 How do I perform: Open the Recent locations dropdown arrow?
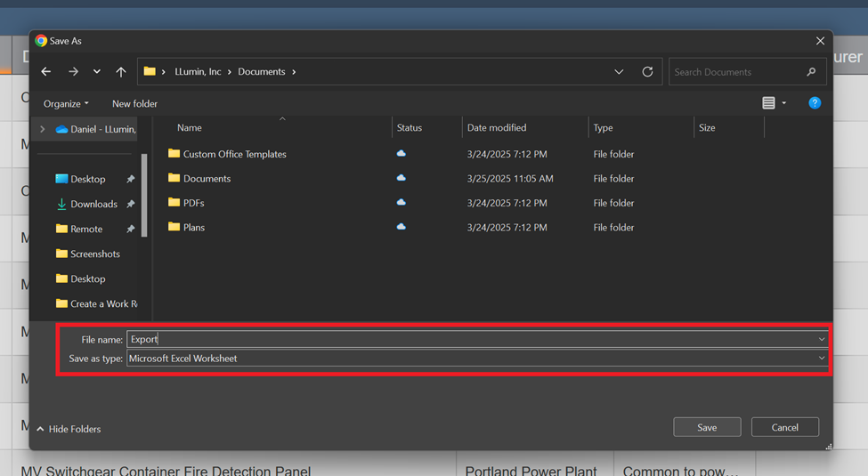pyautogui.click(x=97, y=72)
